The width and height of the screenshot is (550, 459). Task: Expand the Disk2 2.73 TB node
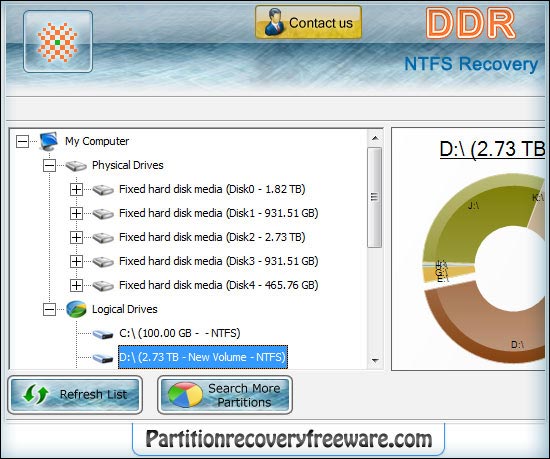pos(76,237)
